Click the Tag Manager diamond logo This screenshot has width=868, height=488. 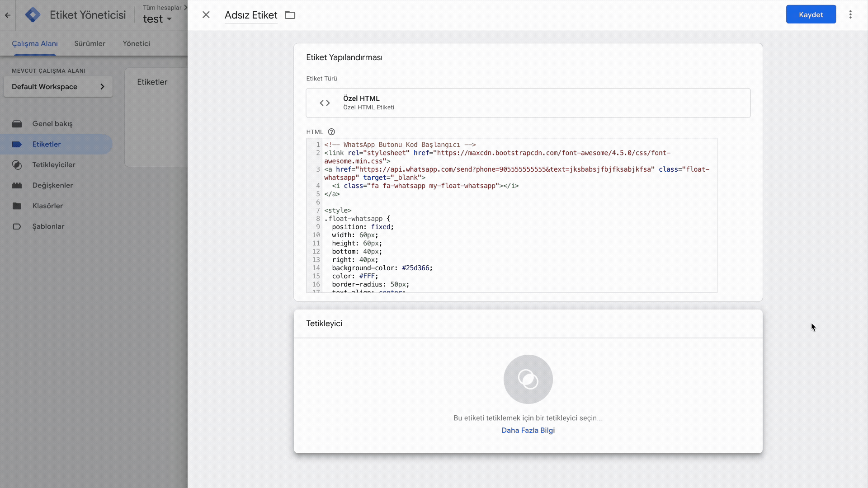click(33, 15)
